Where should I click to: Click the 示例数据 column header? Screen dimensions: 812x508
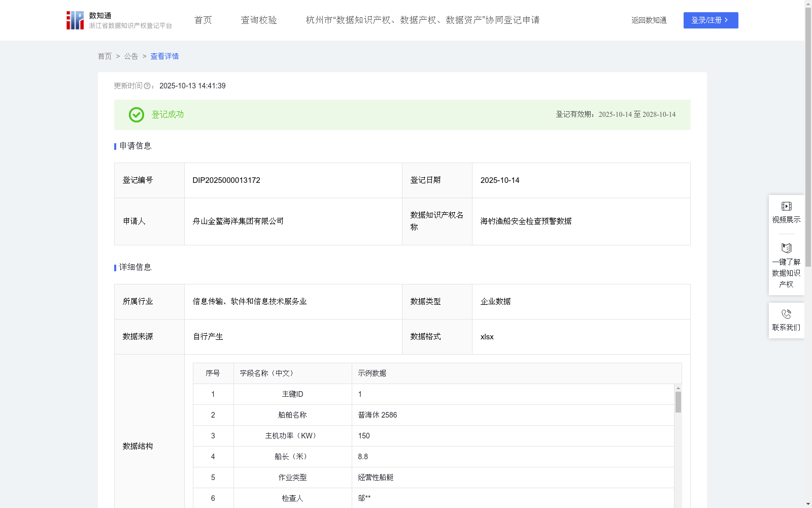pos(517,373)
